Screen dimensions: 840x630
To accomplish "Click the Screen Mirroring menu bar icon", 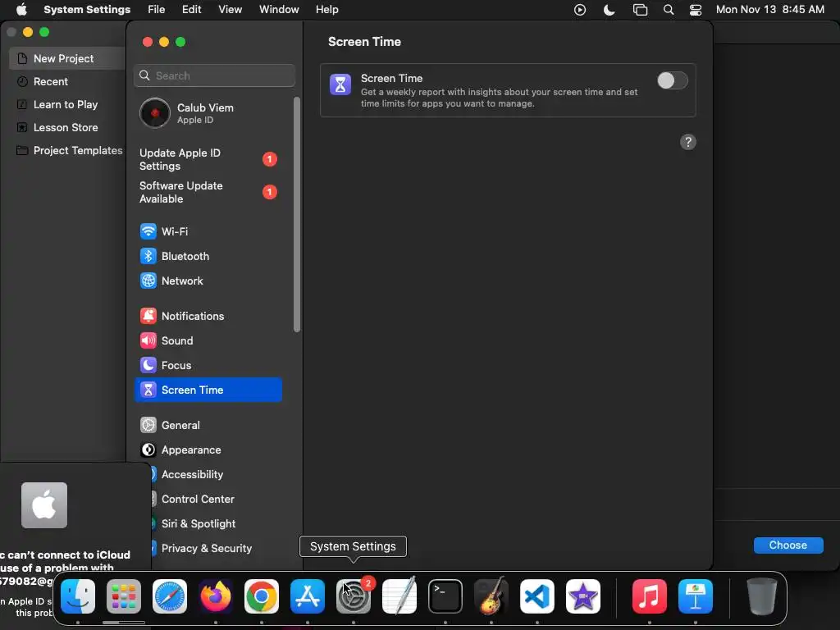I will pos(640,10).
